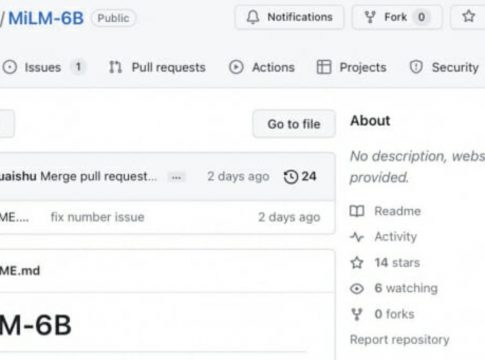Expand commit details ellipsis button
The height and width of the screenshot is (360, 485).
[x=176, y=177]
